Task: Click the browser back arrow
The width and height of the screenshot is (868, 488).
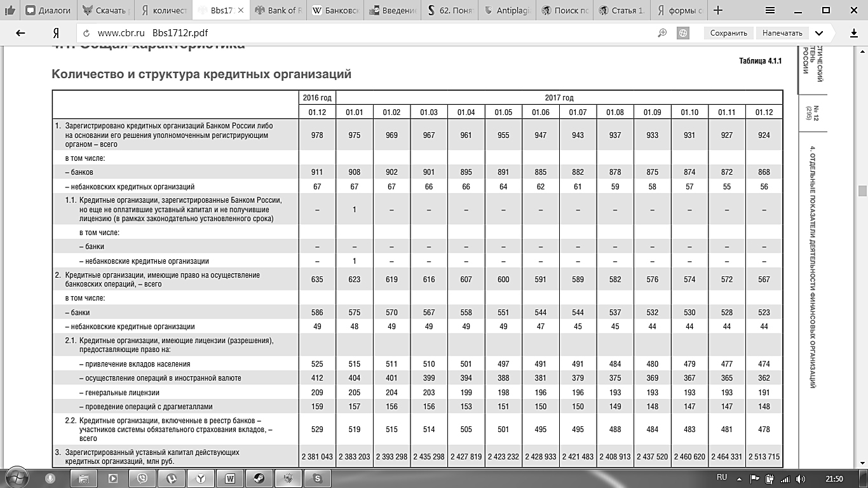Action: 21,33
